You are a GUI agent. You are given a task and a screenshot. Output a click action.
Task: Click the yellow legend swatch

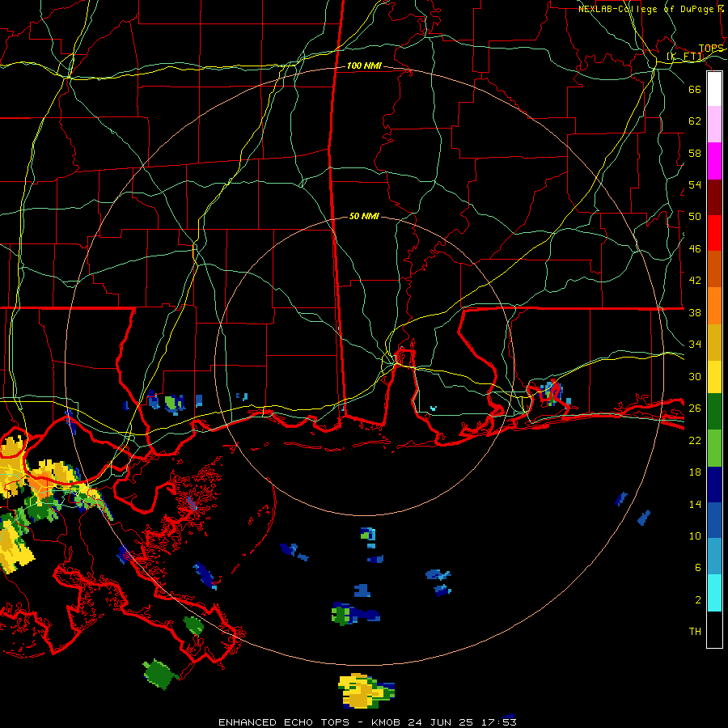[714, 376]
